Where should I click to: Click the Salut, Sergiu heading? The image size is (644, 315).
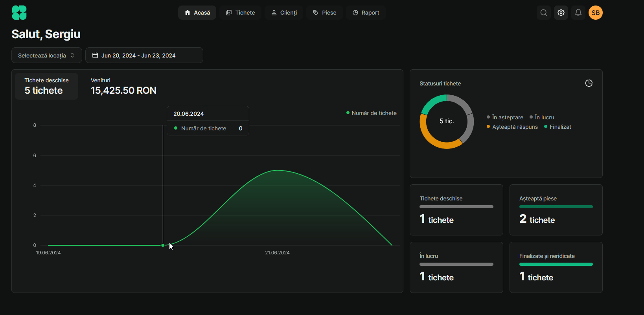[46, 34]
